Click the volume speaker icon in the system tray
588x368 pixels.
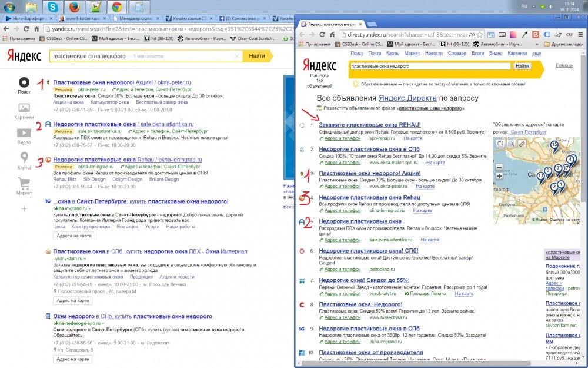552,6
